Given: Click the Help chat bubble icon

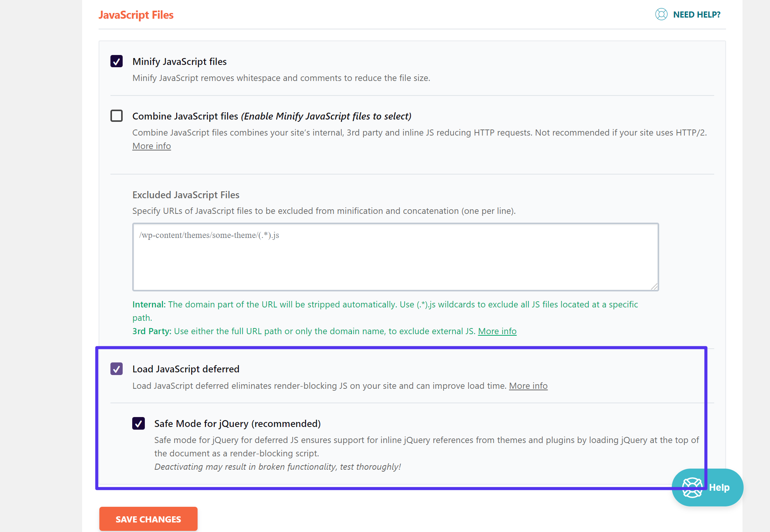Looking at the screenshot, I should (708, 487).
